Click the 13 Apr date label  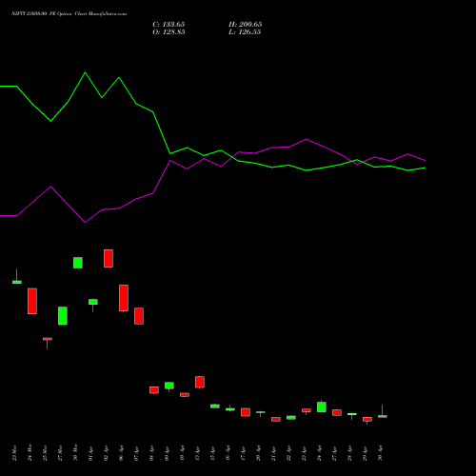click(197, 453)
